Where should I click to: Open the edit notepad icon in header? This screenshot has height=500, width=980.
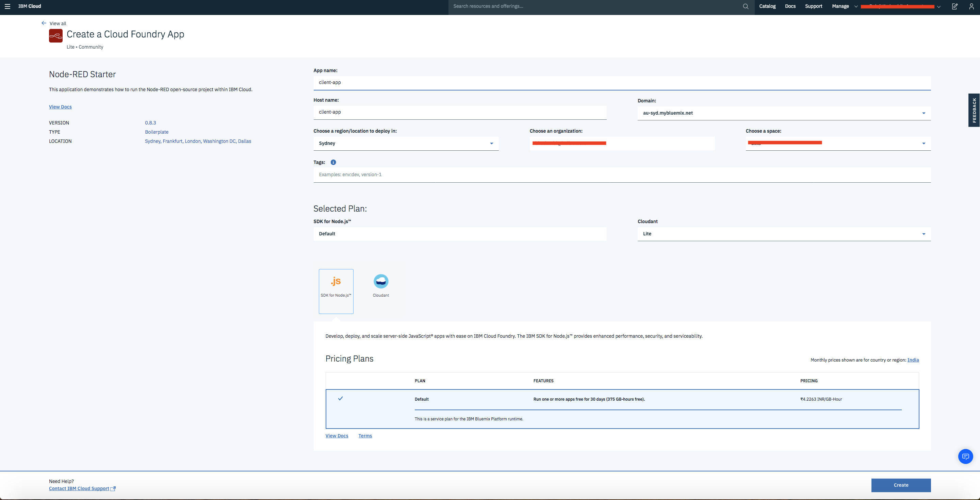tap(954, 6)
